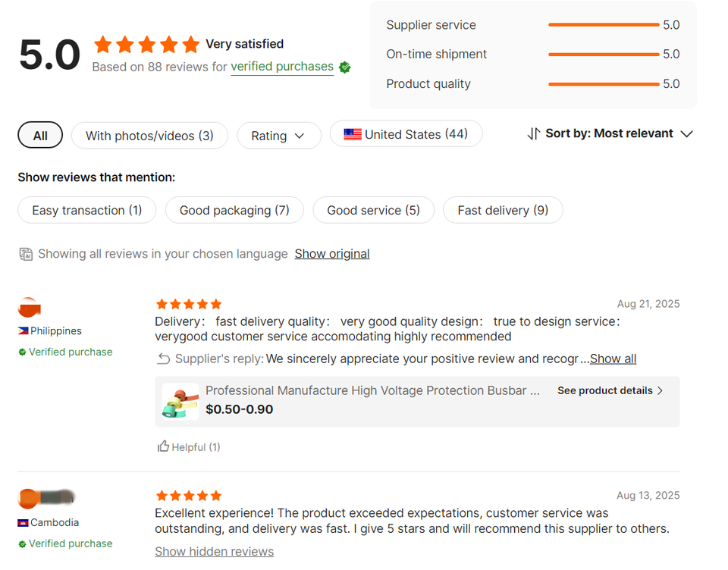Filter reviews mentioning Fast delivery
The width and height of the screenshot is (728, 570).
tap(503, 211)
